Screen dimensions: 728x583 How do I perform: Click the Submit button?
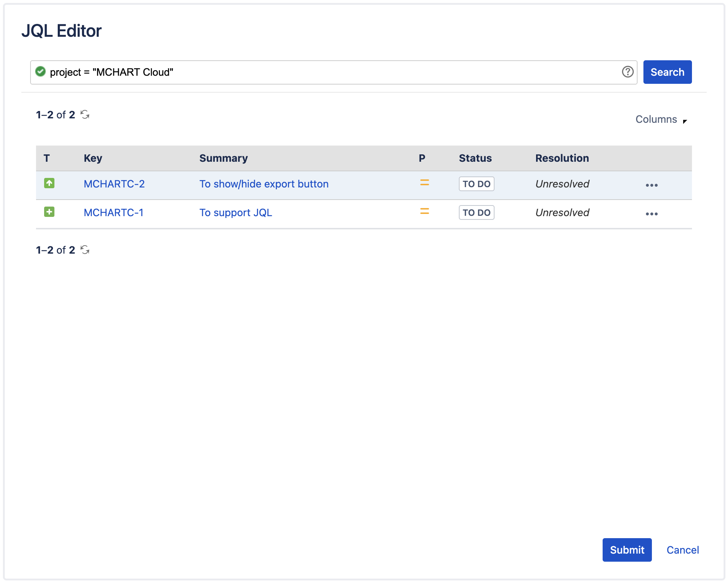tap(627, 550)
